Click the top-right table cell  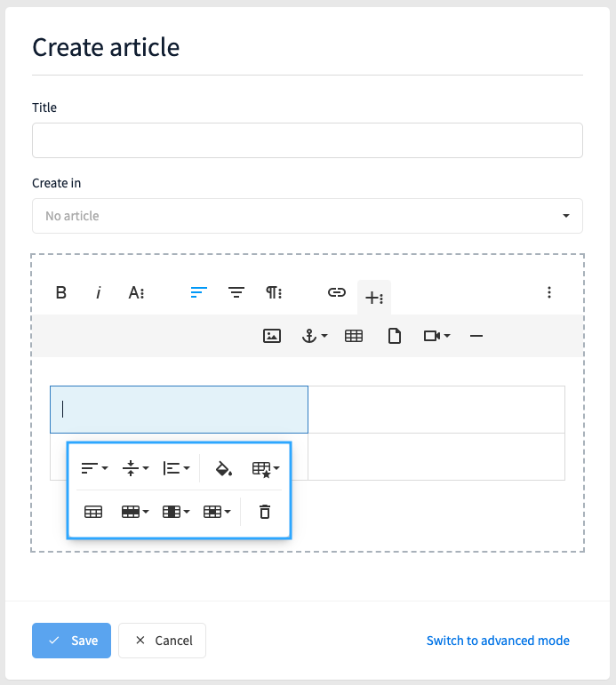pyautogui.click(x=436, y=410)
